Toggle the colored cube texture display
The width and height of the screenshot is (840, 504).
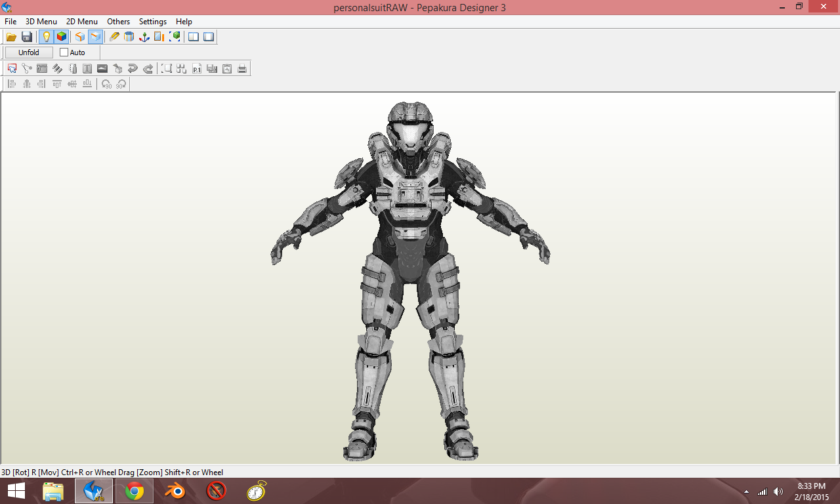pyautogui.click(x=61, y=37)
